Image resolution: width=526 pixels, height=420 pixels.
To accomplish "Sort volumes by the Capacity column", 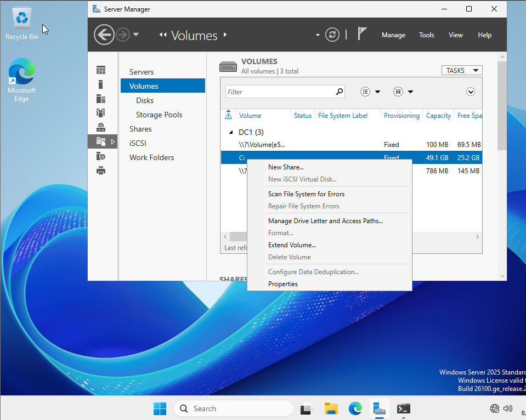I will click(438, 115).
